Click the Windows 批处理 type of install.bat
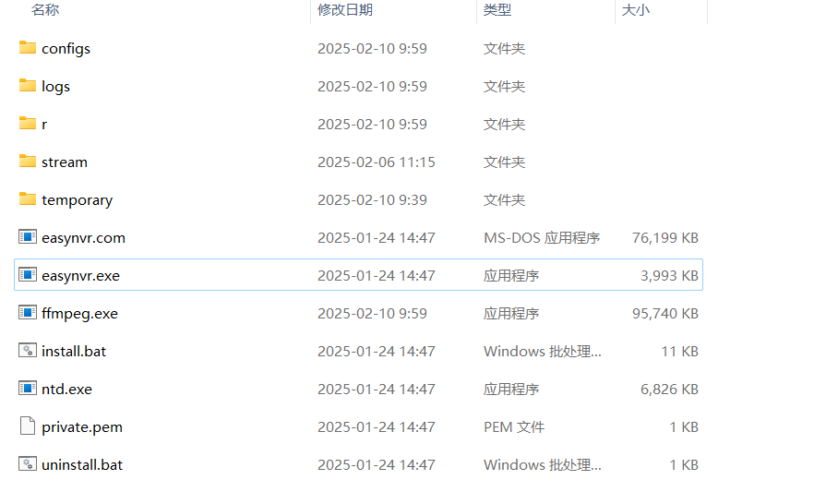This screenshot has height=504, width=838. click(x=543, y=351)
